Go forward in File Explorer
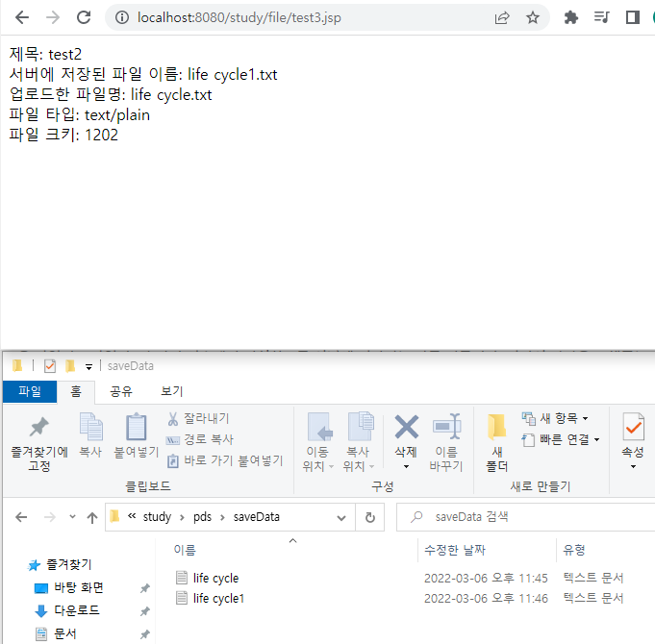 coord(50,517)
